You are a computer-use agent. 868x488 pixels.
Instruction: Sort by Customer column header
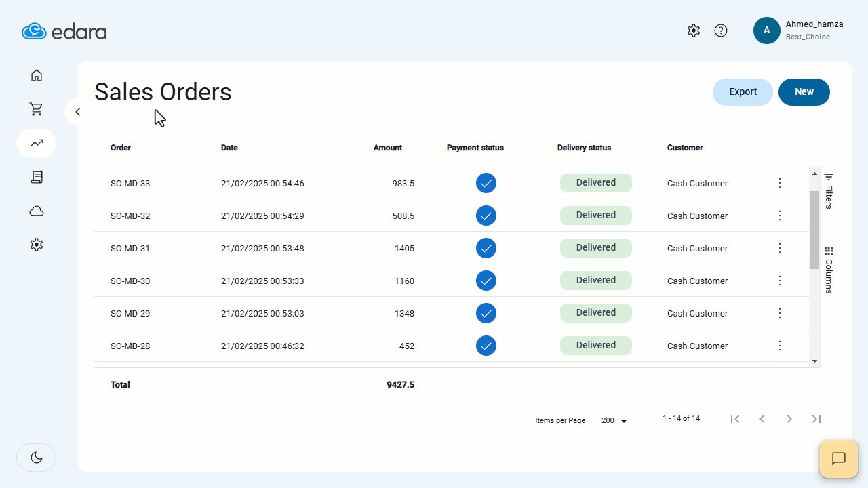point(685,148)
